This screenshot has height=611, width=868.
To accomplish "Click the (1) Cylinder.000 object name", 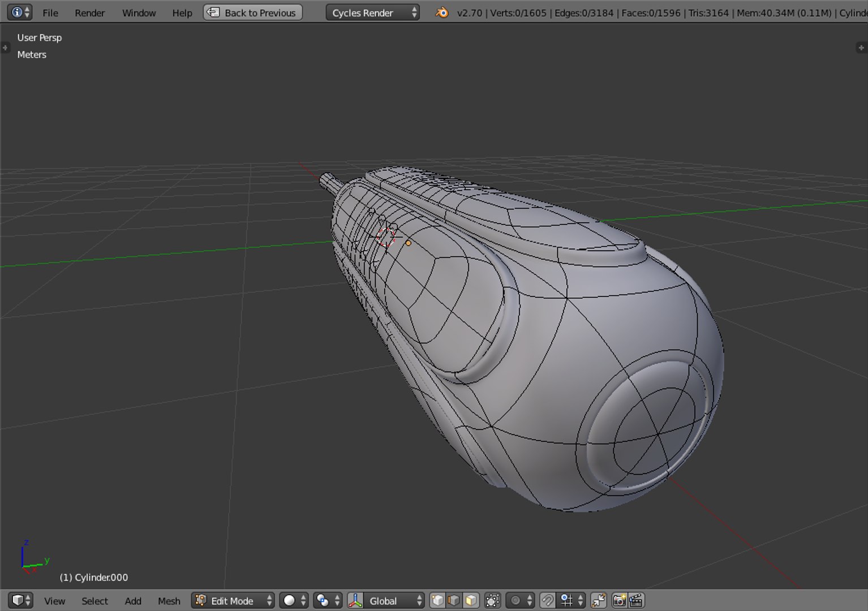I will click(94, 577).
